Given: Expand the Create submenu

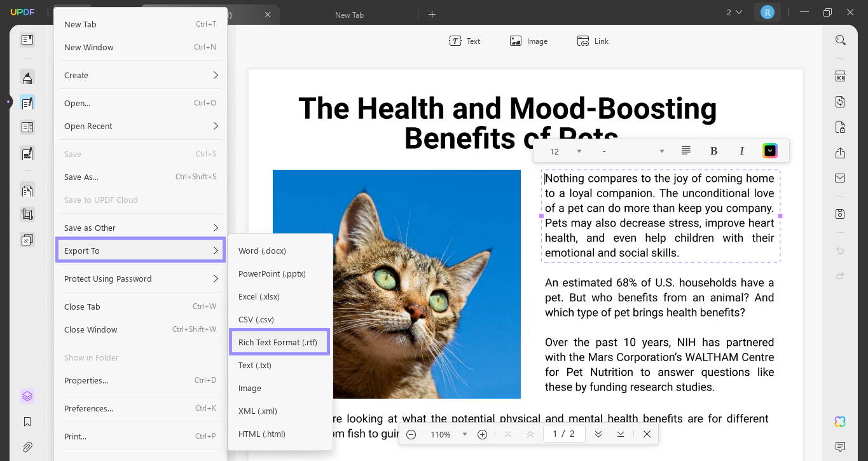Looking at the screenshot, I should click(140, 74).
